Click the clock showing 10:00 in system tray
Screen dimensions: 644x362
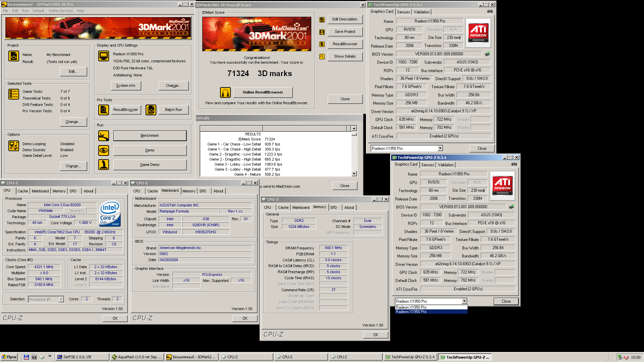click(635, 357)
